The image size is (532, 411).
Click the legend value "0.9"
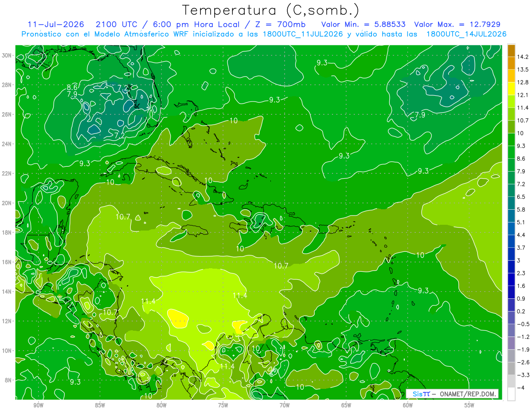coord(521,299)
